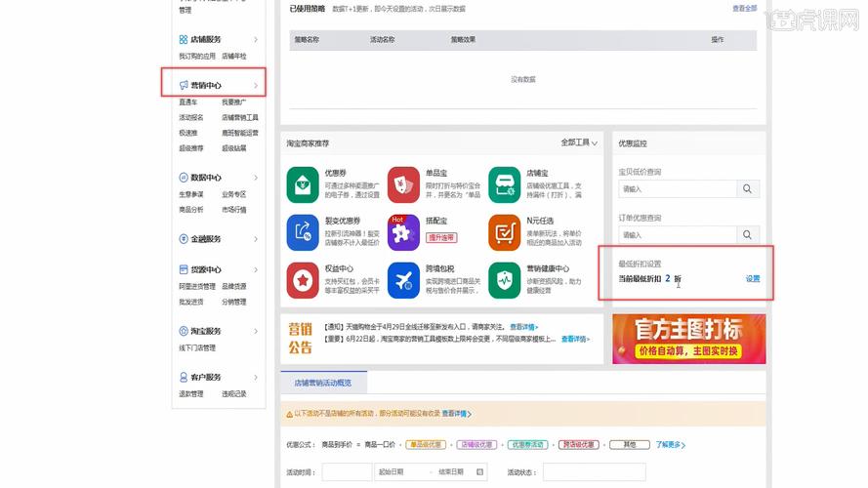Open the 搭配宝 puzzle icon
The height and width of the screenshot is (488, 868).
pyautogui.click(x=403, y=232)
